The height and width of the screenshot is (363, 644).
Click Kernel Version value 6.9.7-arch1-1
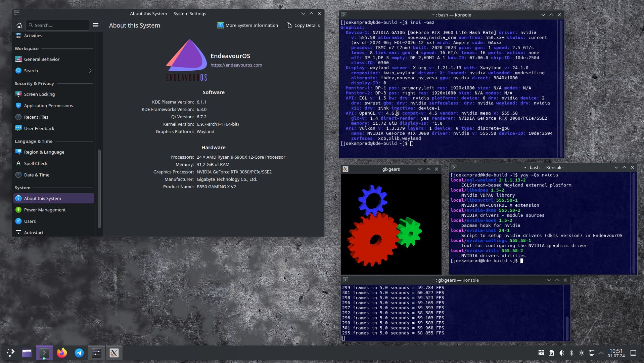coord(218,124)
